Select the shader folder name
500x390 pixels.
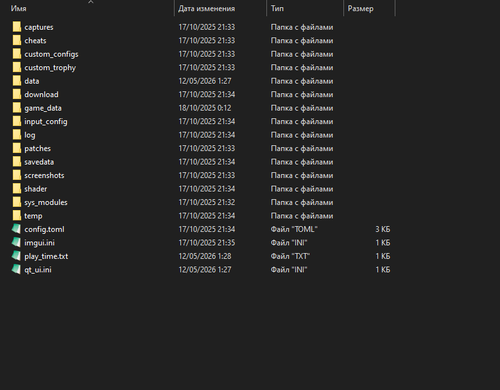point(36,189)
